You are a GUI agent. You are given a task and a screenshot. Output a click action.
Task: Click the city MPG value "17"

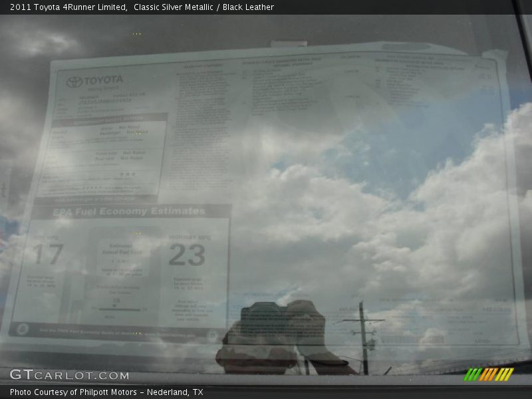(49, 254)
